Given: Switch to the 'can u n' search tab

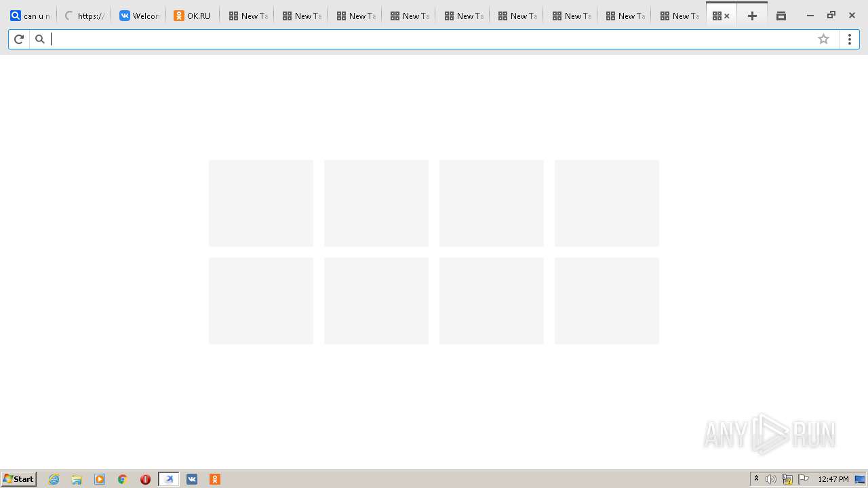Looking at the screenshot, I should point(31,16).
